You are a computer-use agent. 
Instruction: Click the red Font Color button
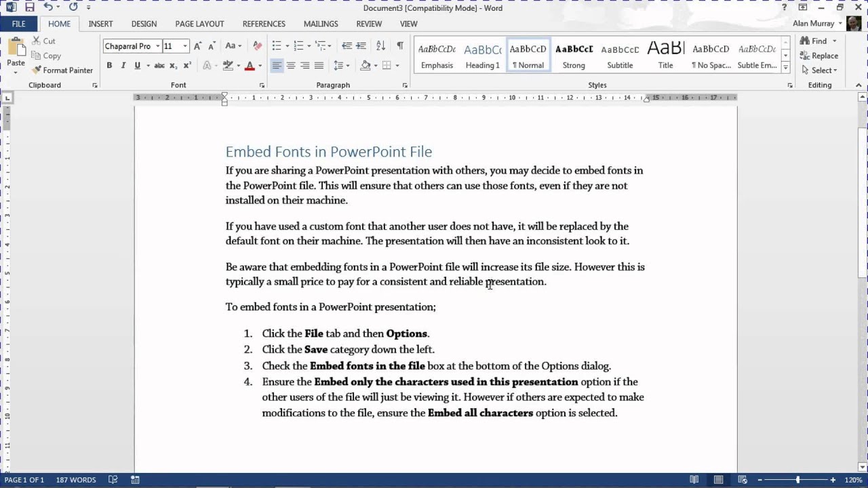tap(250, 66)
